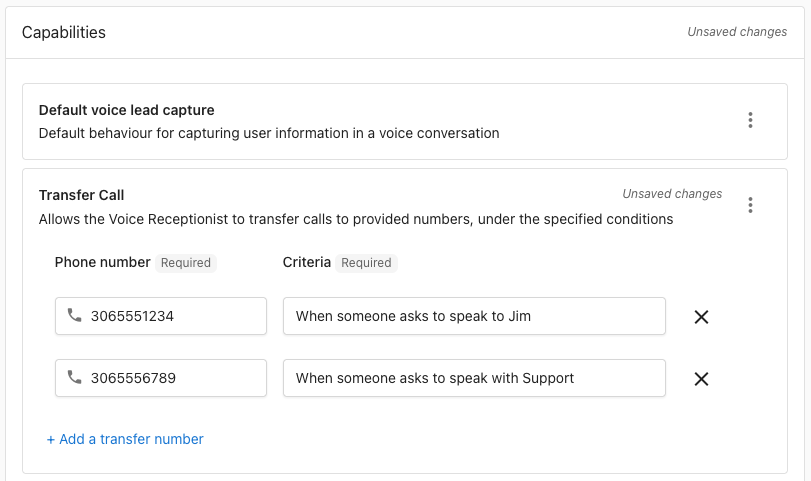Add a transfer number
Screen dimensions: 811x481
click(x=125, y=439)
